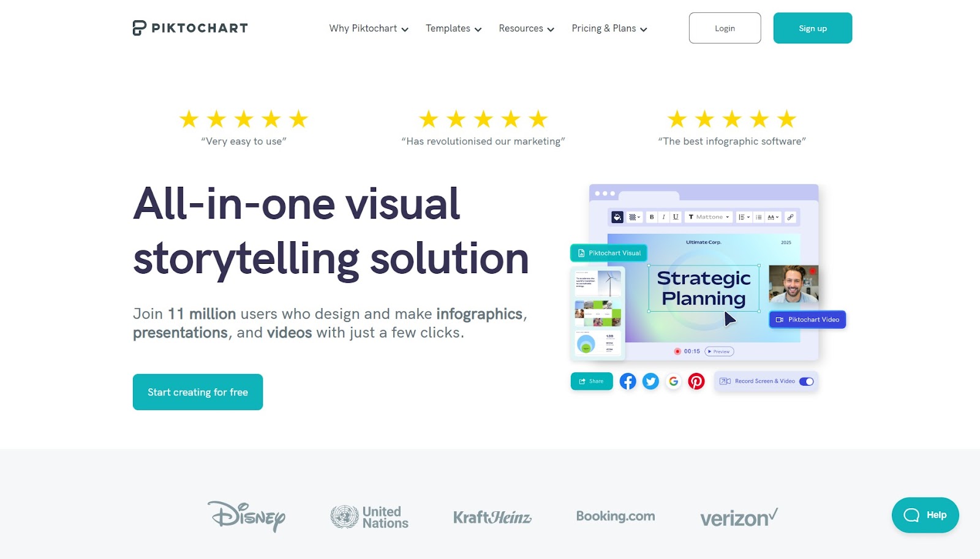Click the Mattone font selector
Screen dimensions: 980x559
(709, 217)
